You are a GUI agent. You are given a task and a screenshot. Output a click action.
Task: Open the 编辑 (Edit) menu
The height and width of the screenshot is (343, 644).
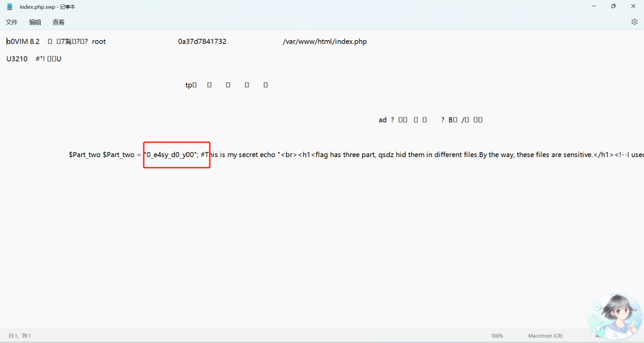pos(35,22)
